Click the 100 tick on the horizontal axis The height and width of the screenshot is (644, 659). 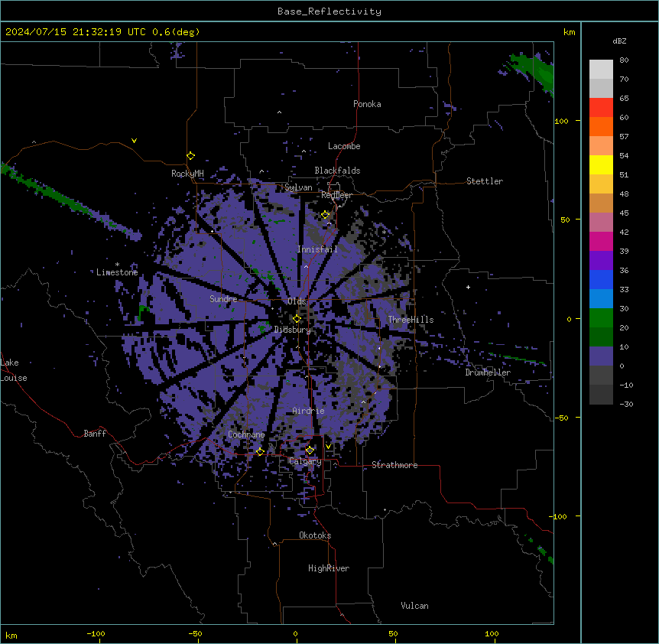[492, 633]
